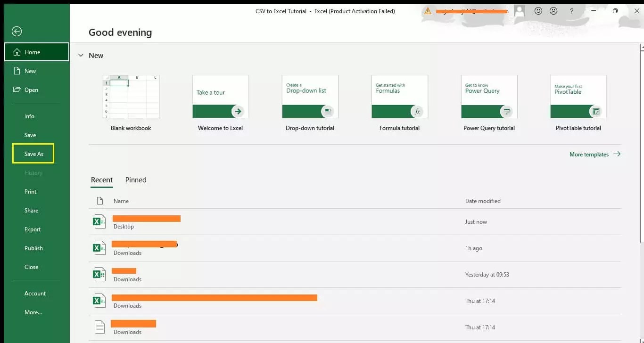Click the product activation warning triangle
644x343 pixels.
[x=428, y=10]
